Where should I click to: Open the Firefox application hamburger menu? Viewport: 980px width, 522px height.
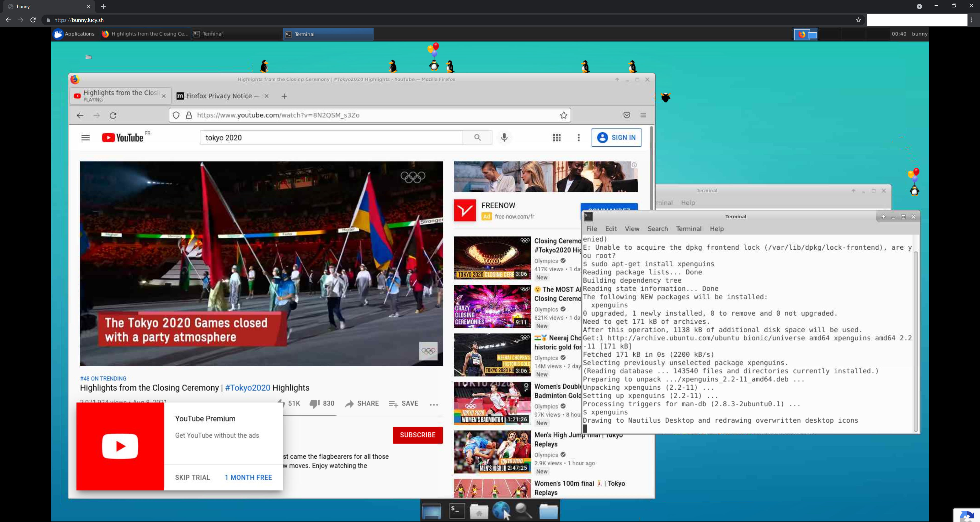point(643,115)
